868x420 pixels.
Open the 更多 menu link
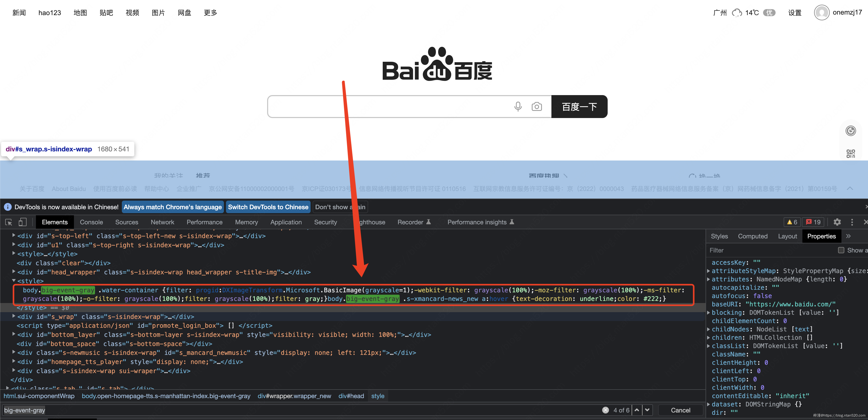(210, 13)
